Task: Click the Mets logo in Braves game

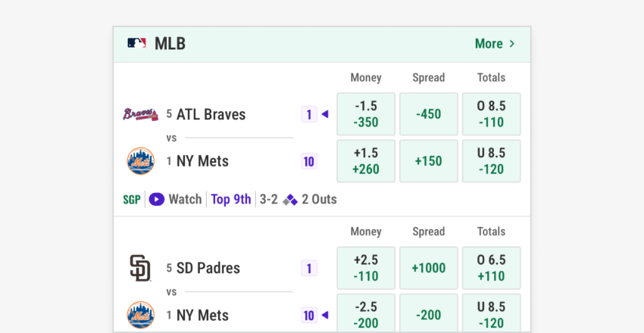Action: [140, 161]
